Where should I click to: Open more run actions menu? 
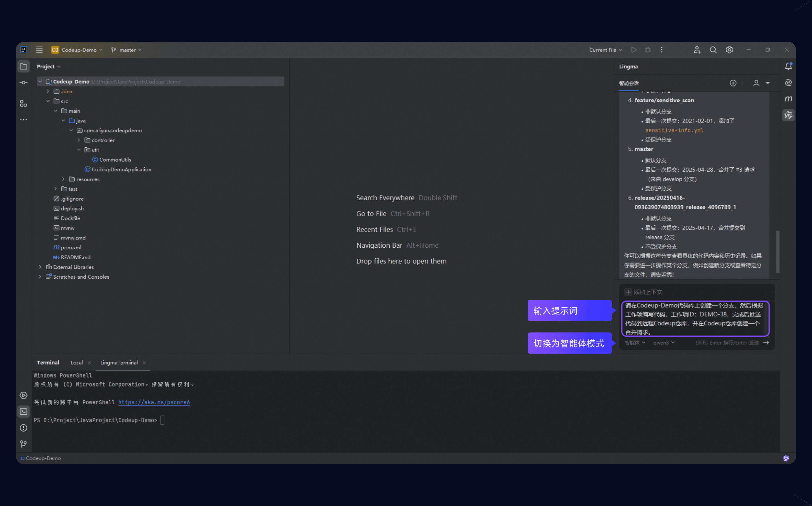coord(661,50)
